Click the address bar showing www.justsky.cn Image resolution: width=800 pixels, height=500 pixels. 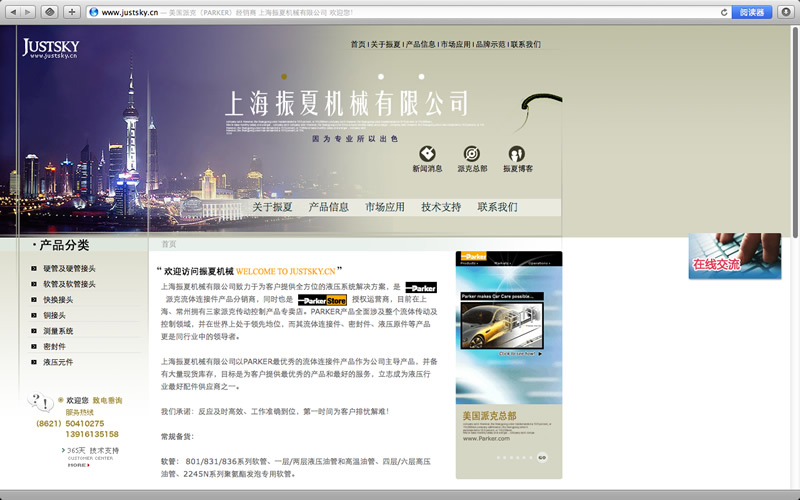pos(400,12)
